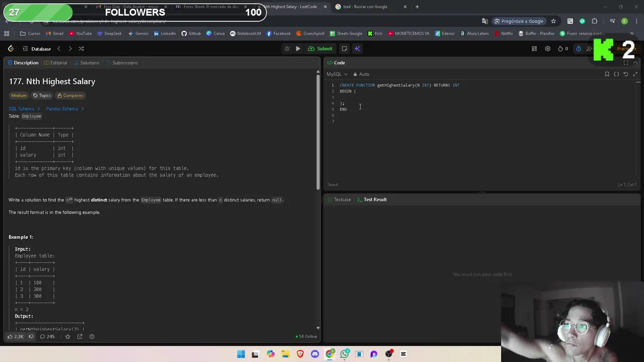Collapse the Code panel chevron
Viewport: 644px width, 362px height.
tap(635, 63)
